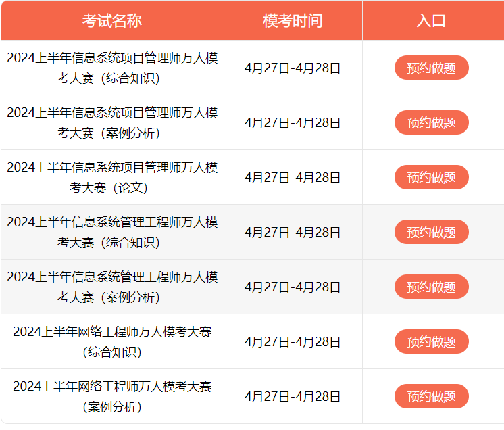Click 预约做题 for 项目管理师 案例分析 exam

431,122
